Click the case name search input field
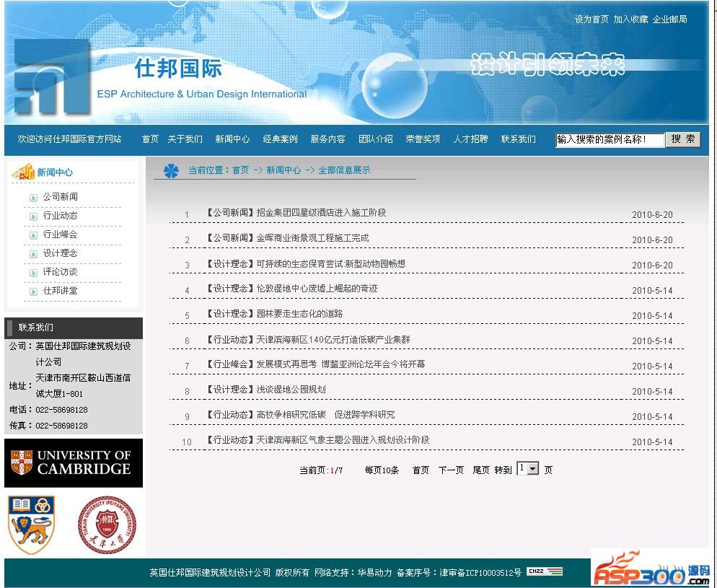The image size is (717, 588). pyautogui.click(x=610, y=140)
